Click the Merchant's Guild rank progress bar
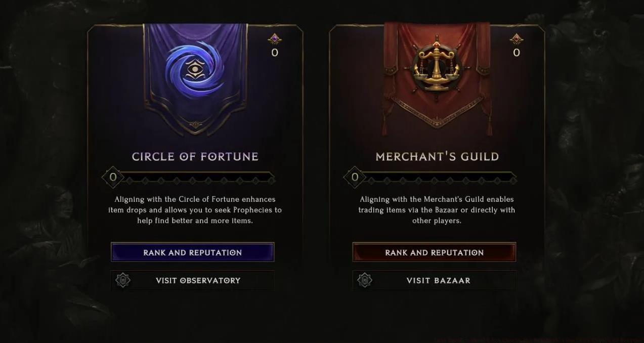Viewport: 644px width, 343px height. pos(442,180)
